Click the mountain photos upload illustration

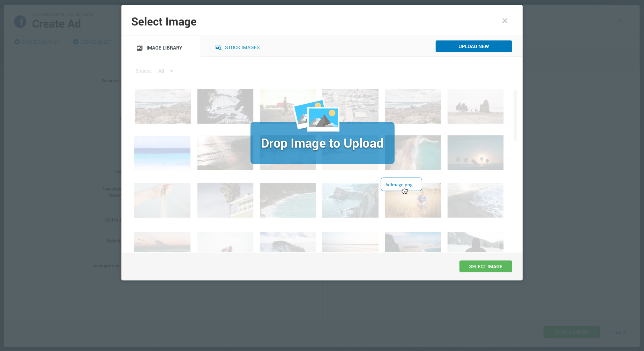317,116
